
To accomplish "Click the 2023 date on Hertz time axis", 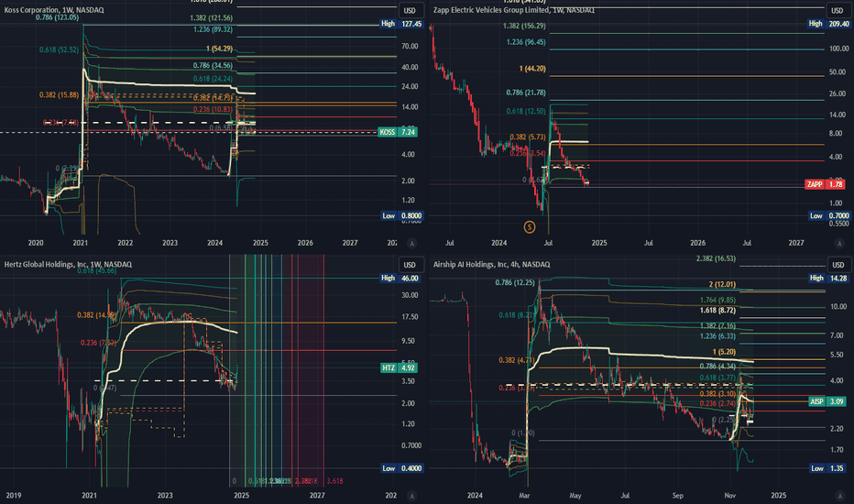I will (165, 495).
